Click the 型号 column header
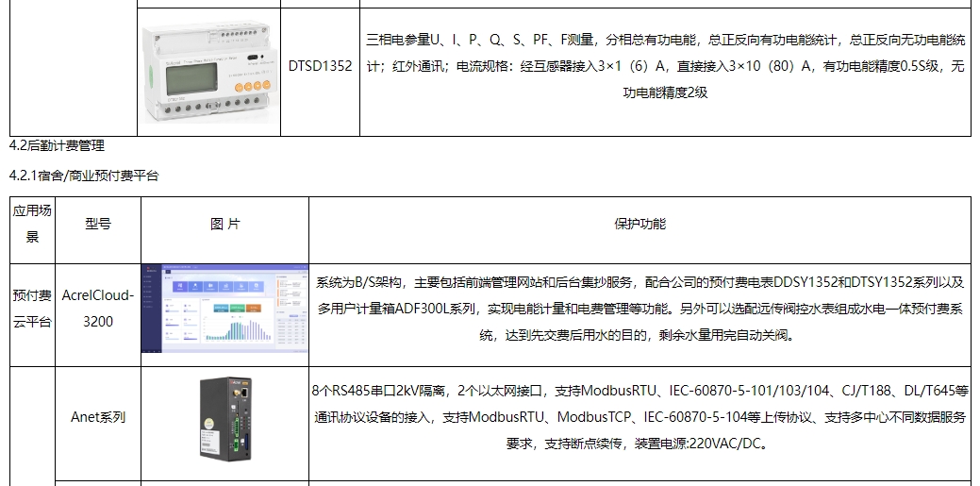The image size is (980, 486). tap(97, 225)
